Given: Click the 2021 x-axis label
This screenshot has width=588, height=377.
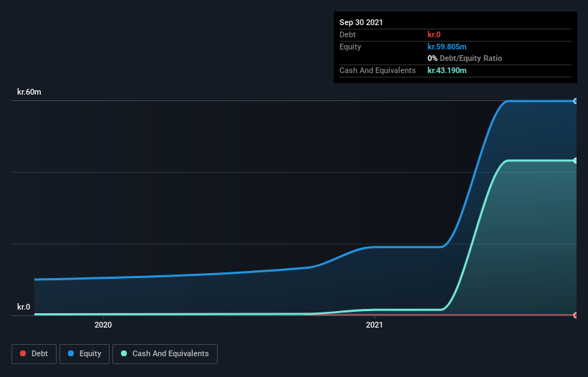Looking at the screenshot, I should (x=375, y=325).
